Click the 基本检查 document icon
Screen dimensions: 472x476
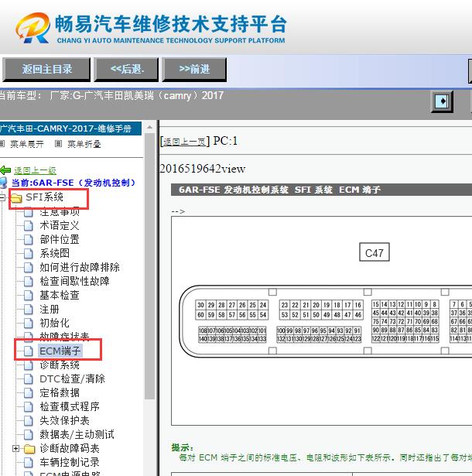point(29,296)
